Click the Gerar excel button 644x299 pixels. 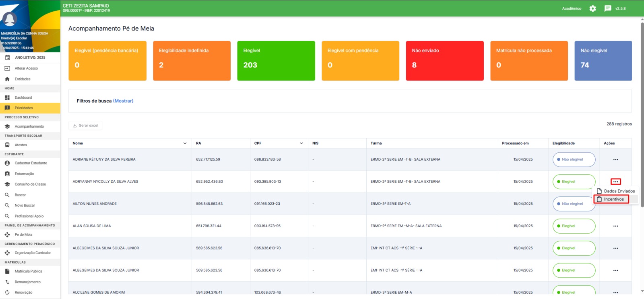[x=85, y=126]
